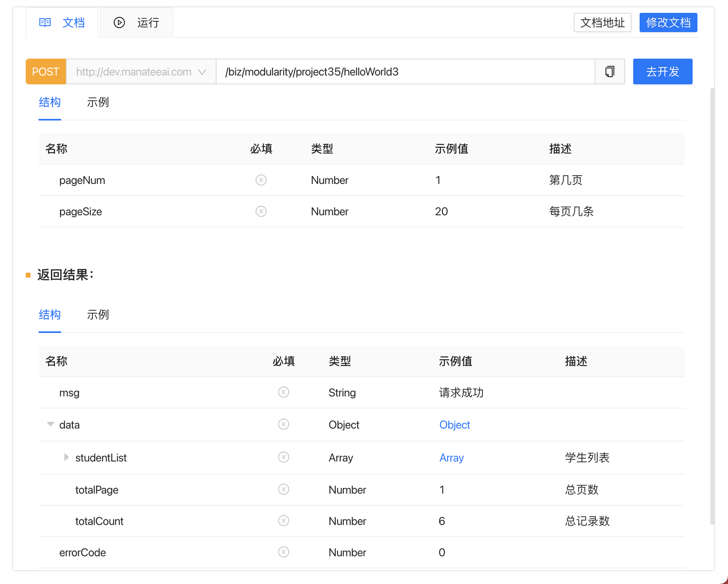Click the play circle icon on 运行 tab
Image resolution: width=728 pixels, height=584 pixels.
[119, 22]
